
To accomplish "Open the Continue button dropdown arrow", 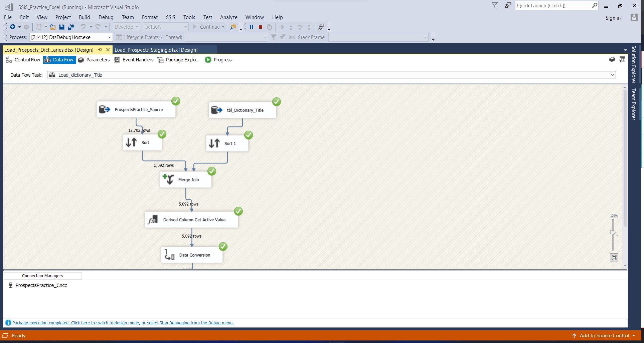I will (223, 27).
